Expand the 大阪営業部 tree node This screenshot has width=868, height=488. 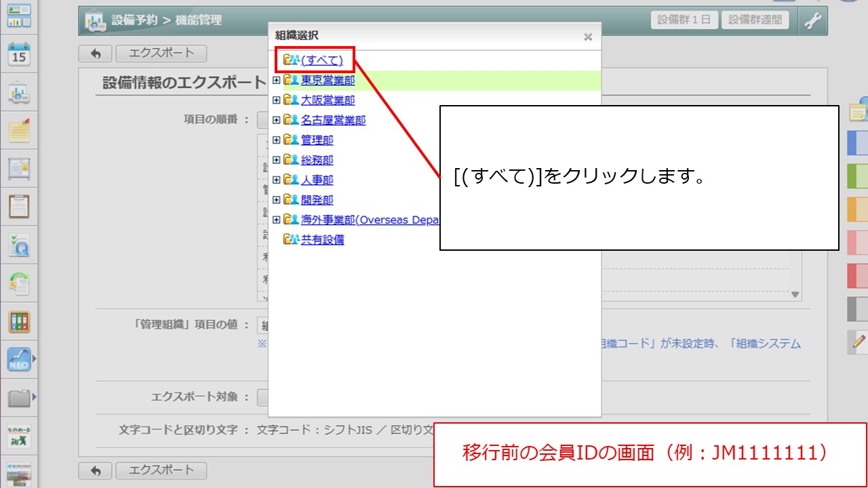pyautogui.click(x=276, y=100)
